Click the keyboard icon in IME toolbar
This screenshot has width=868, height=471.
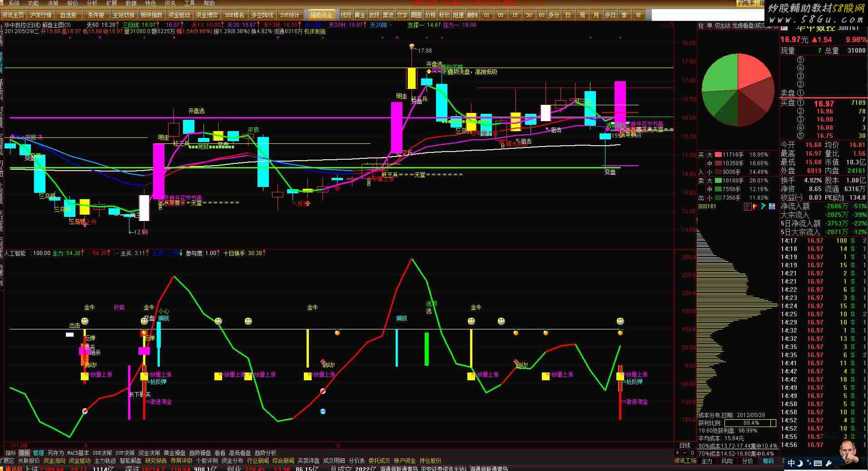click(818, 463)
